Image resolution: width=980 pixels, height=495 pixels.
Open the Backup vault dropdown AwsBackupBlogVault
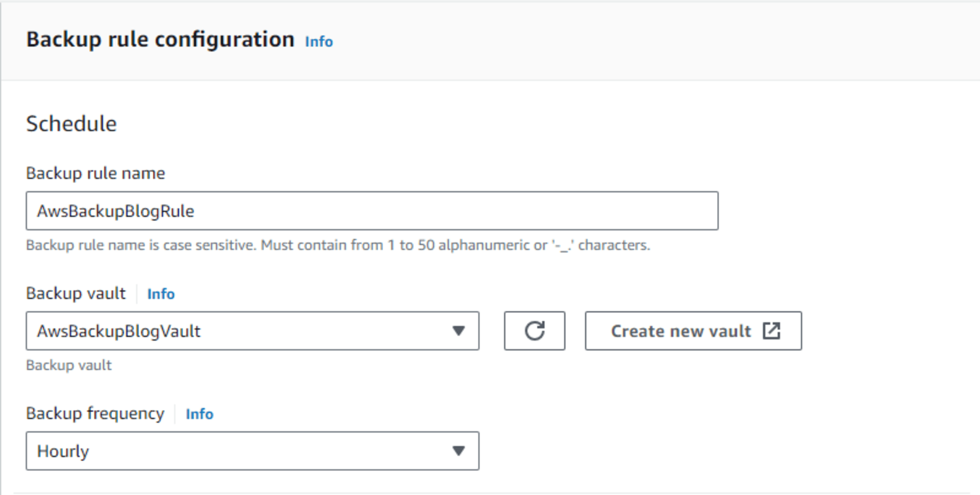point(252,331)
